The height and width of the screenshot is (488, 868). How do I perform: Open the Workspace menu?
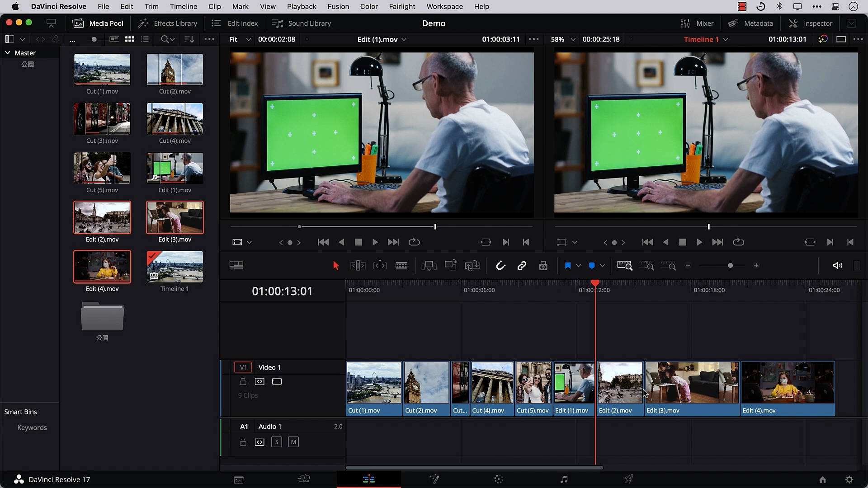tap(444, 6)
